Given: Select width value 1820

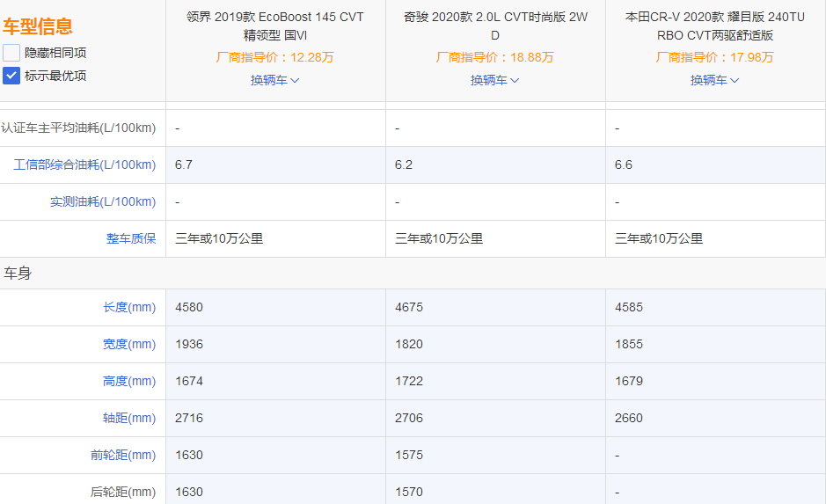Looking at the screenshot, I should [409, 344].
